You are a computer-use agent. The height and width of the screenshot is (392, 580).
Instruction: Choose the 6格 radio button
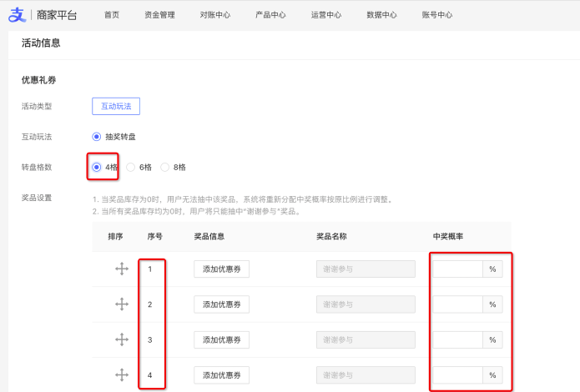pyautogui.click(x=131, y=167)
